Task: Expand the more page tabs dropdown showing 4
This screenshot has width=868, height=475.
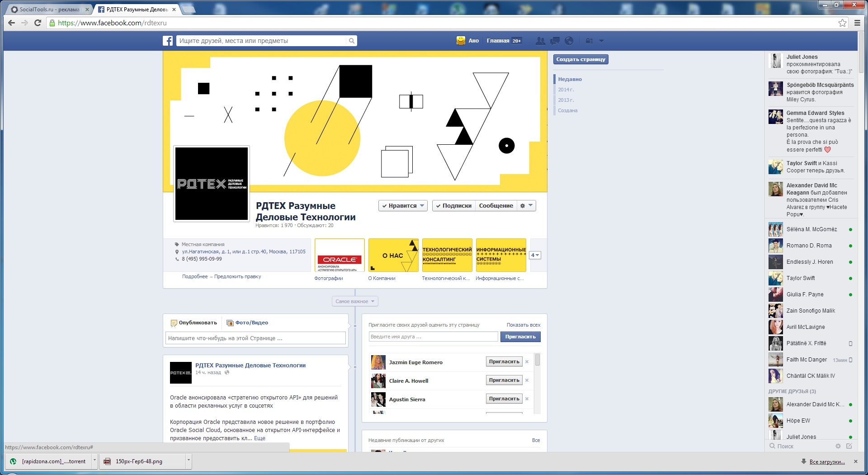Action: coord(535,255)
